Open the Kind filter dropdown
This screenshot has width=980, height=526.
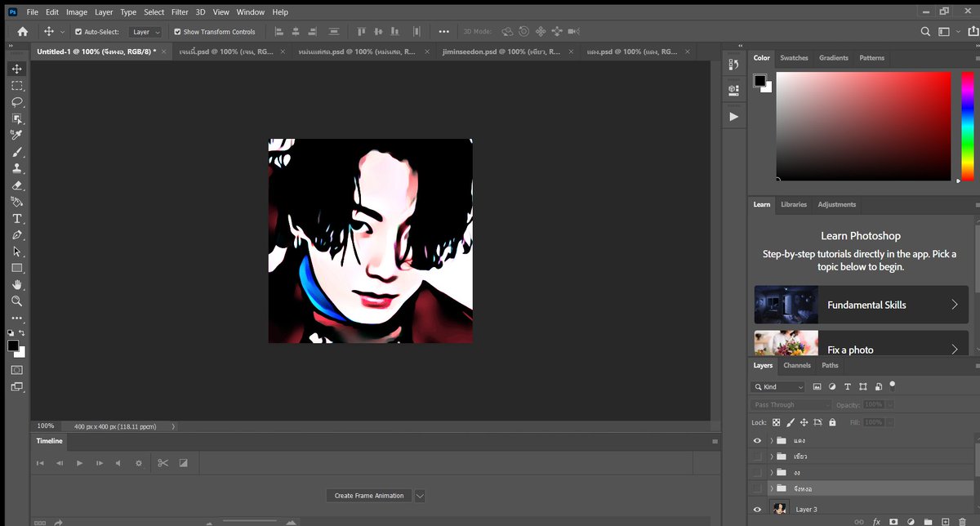coord(778,386)
